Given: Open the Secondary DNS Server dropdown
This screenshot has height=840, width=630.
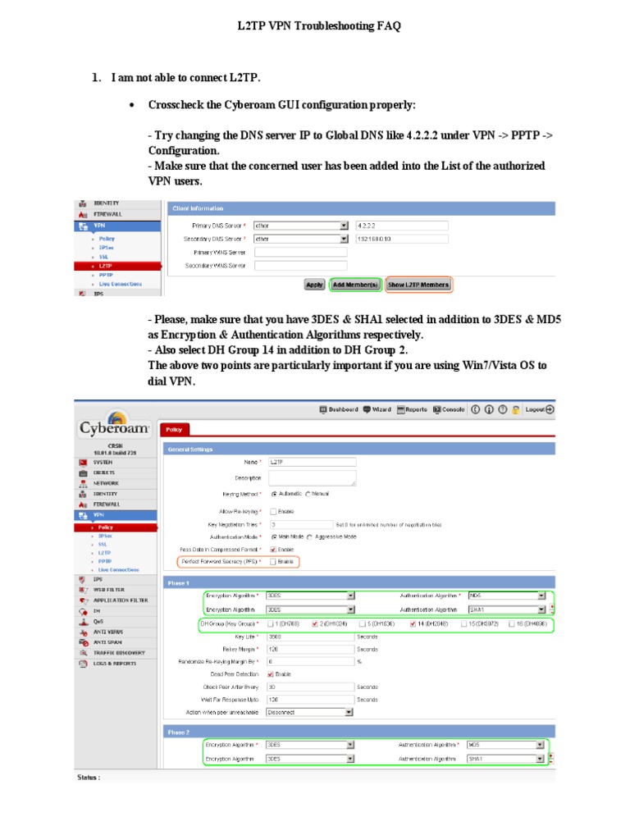Looking at the screenshot, I should point(301,239).
